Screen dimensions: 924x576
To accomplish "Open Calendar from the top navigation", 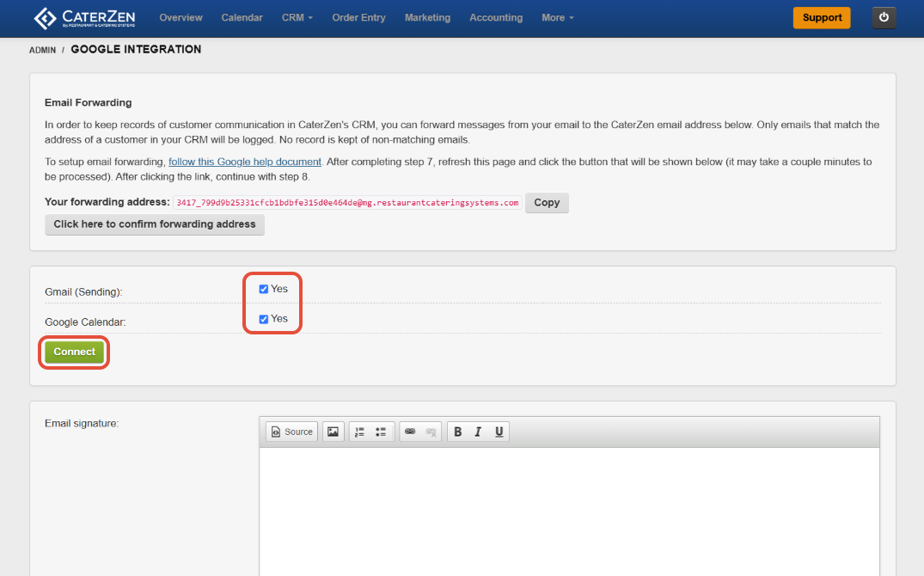I will 242,18.
